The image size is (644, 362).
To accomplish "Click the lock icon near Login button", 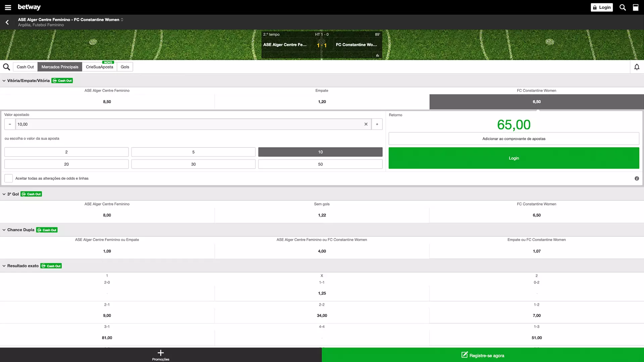I will coord(595,7).
